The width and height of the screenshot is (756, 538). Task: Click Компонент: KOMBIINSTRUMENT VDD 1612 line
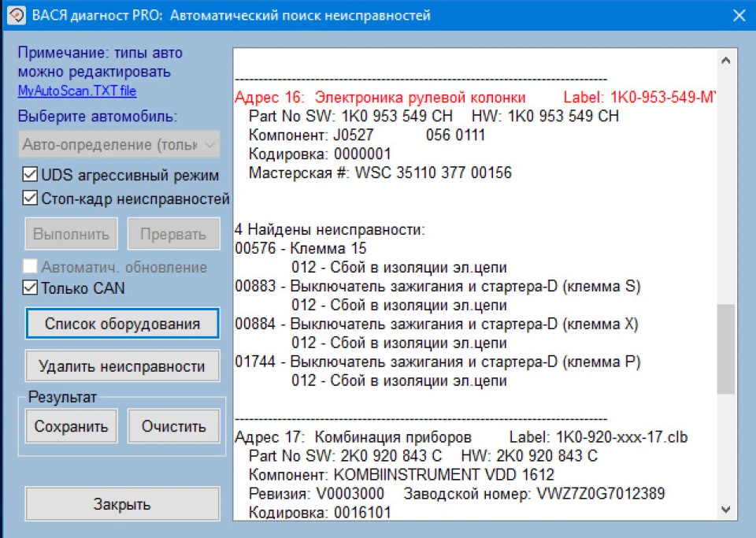[x=401, y=475]
